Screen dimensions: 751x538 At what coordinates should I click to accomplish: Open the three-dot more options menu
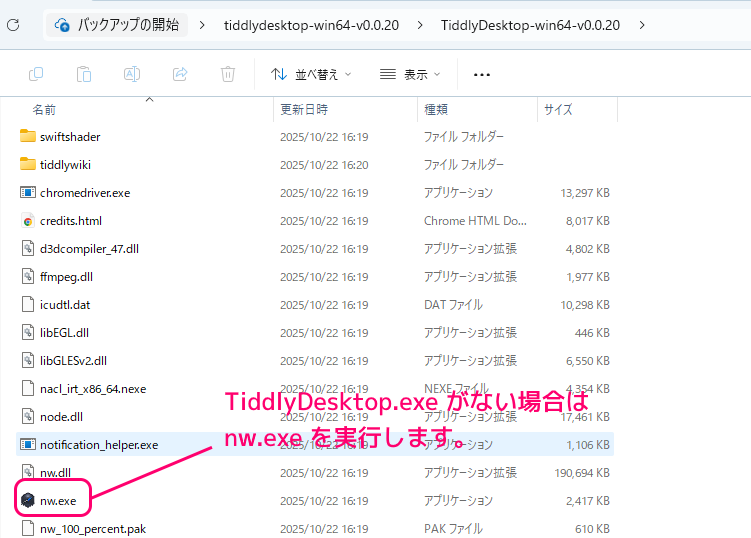481,75
